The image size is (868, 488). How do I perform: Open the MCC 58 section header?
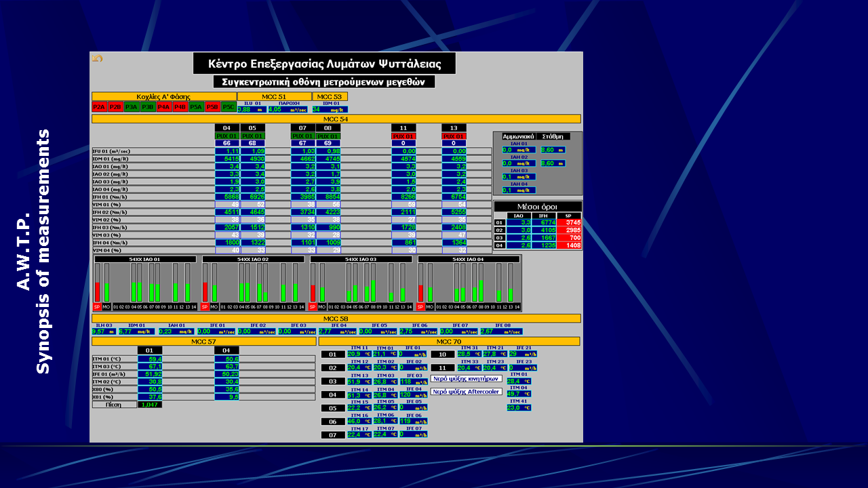pos(336,319)
